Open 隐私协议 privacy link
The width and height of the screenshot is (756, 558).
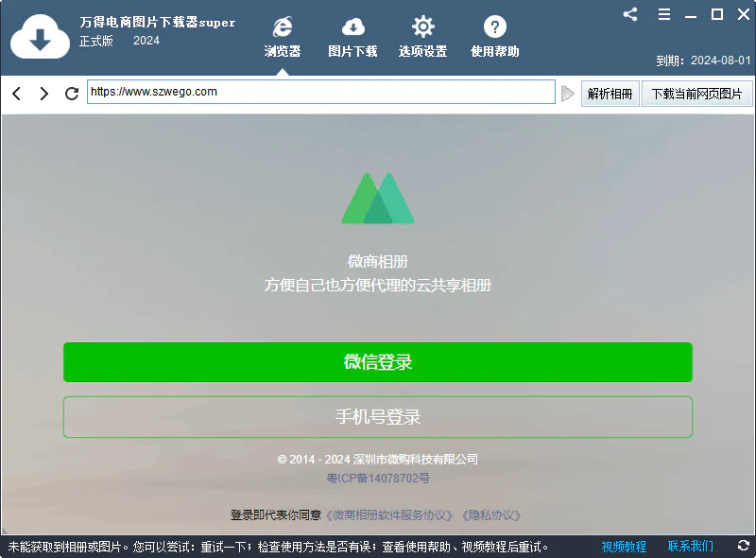tap(491, 515)
